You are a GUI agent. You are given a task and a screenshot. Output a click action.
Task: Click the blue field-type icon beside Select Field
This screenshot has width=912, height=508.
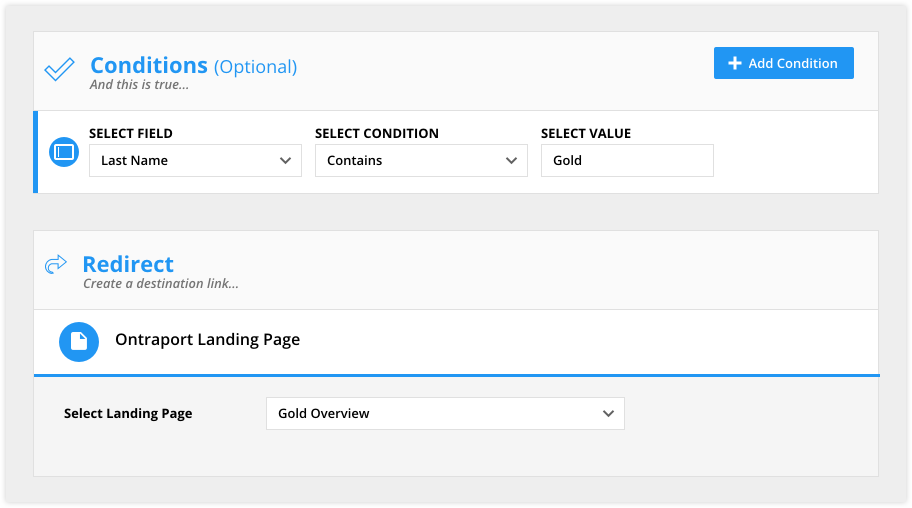[64, 152]
